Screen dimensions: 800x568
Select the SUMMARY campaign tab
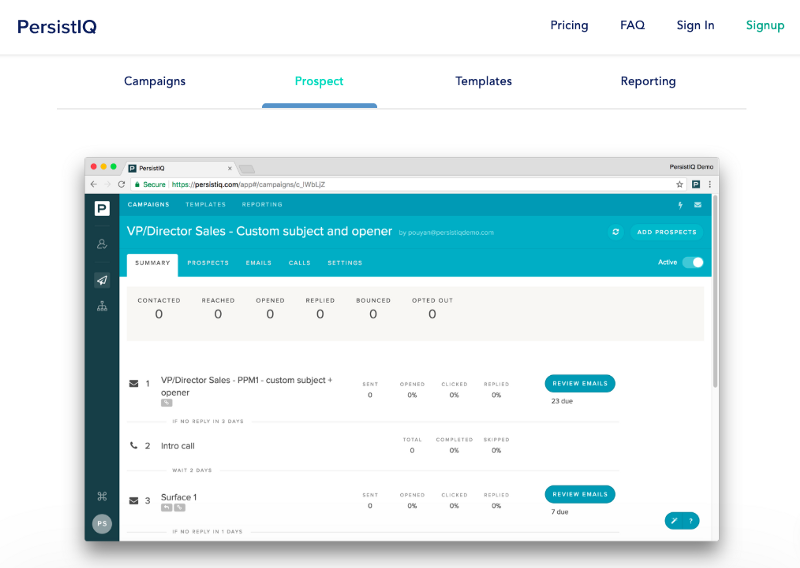153,263
